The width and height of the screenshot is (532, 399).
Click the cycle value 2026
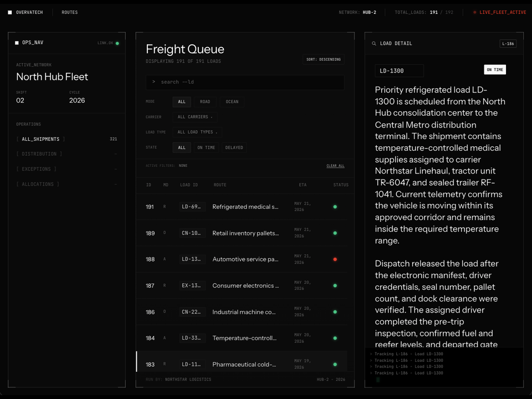77,100
